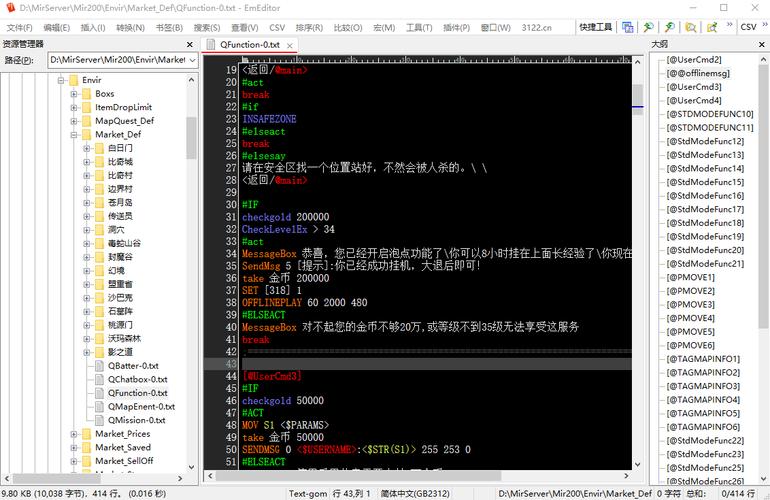This screenshot has height=500, width=770.
Task: Click the green magnifier icon beside the stacked-windows icon
Action: click(648, 28)
